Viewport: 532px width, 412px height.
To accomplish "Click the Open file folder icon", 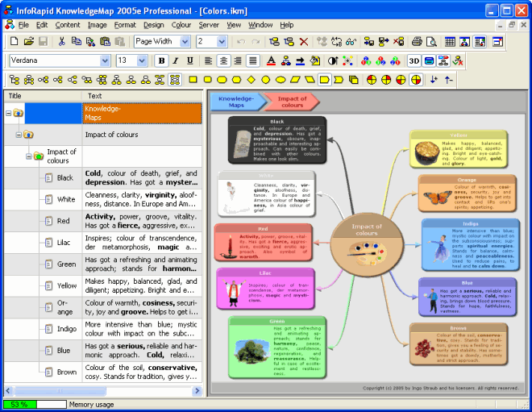I will click(x=28, y=41).
